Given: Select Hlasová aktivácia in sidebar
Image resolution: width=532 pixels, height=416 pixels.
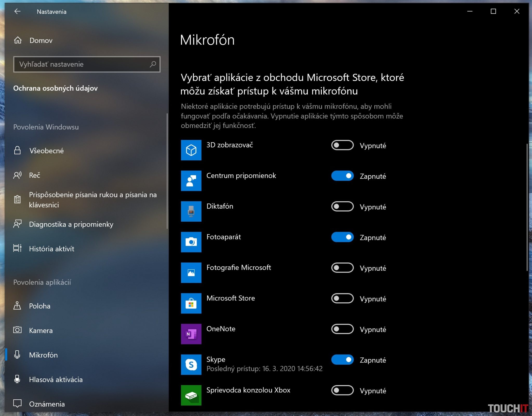Looking at the screenshot, I should pyautogui.click(x=56, y=379).
